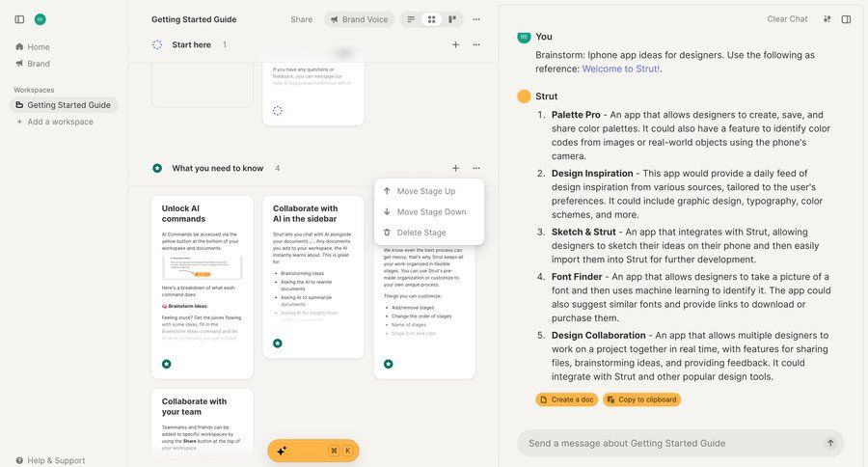Screen dimensions: 868x467
Task: Click Add a workspace
Action: (x=55, y=122)
